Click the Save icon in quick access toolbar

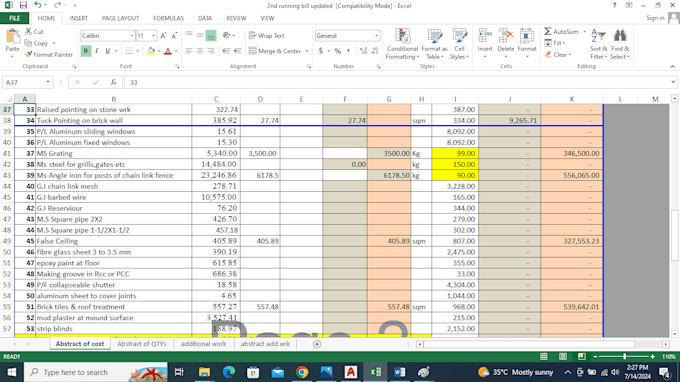[23, 5]
